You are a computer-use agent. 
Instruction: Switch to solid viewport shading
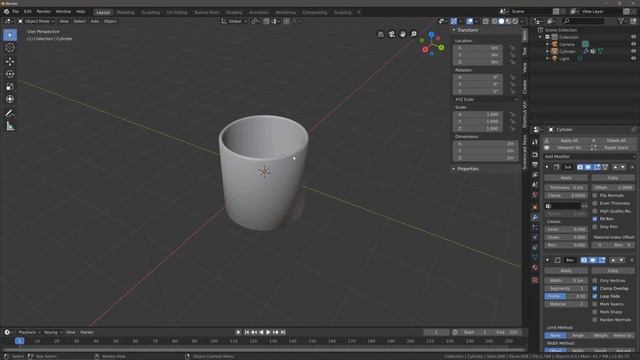coord(501,21)
